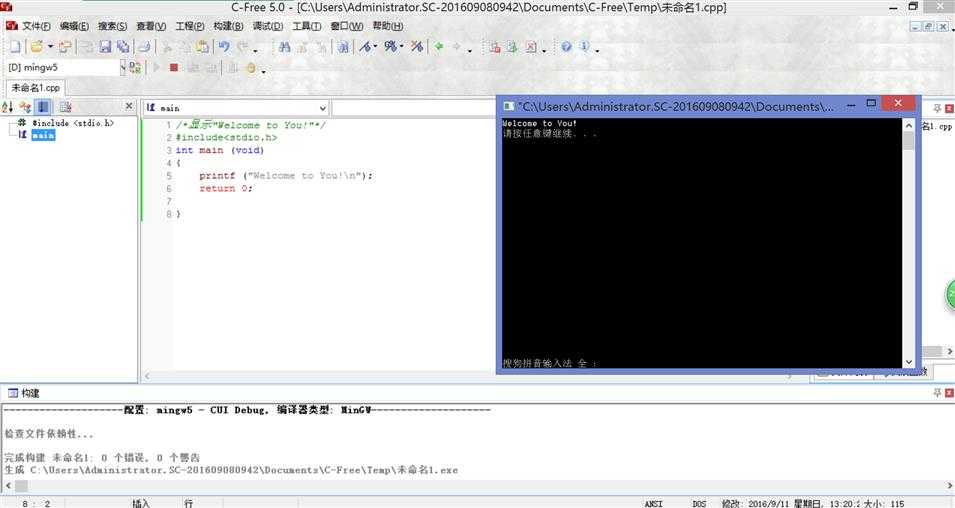Screen dimensions: 955x508
Task: Select main function in symbol tree
Action: pos(43,135)
